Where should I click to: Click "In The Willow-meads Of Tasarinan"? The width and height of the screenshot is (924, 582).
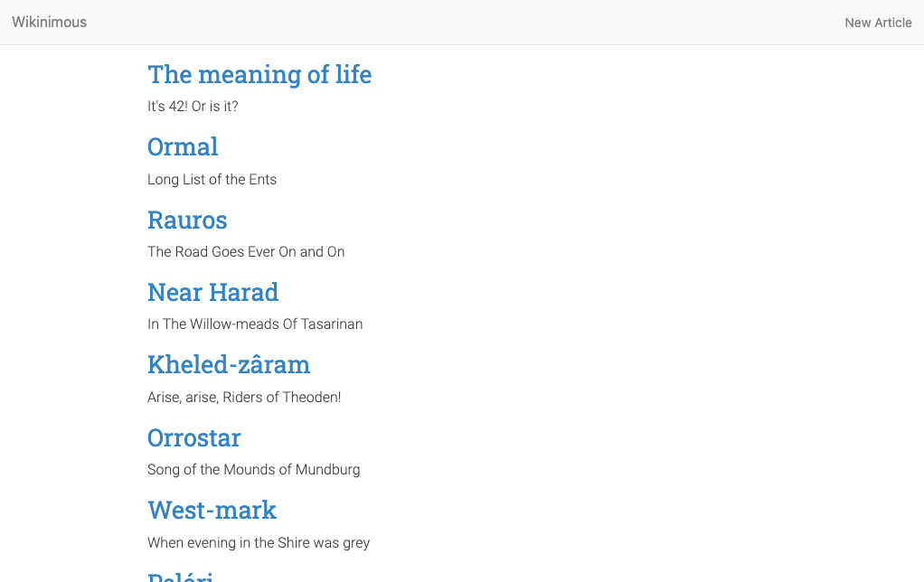click(x=255, y=324)
